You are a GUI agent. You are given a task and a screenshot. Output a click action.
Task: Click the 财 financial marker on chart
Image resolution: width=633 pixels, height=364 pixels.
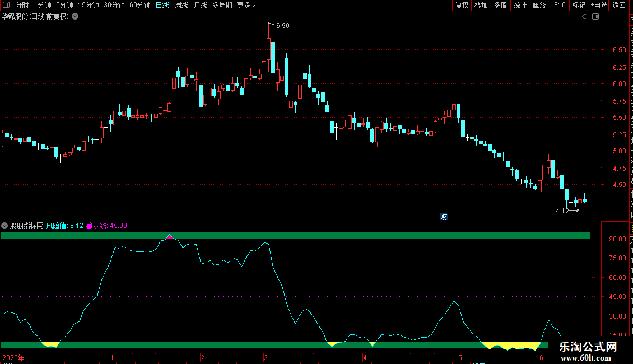(x=444, y=216)
